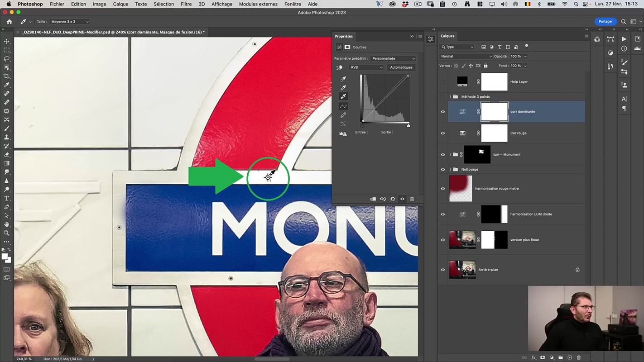Hide the Nettoyage group
Image resolution: width=644 pixels, height=362 pixels.
pyautogui.click(x=443, y=170)
